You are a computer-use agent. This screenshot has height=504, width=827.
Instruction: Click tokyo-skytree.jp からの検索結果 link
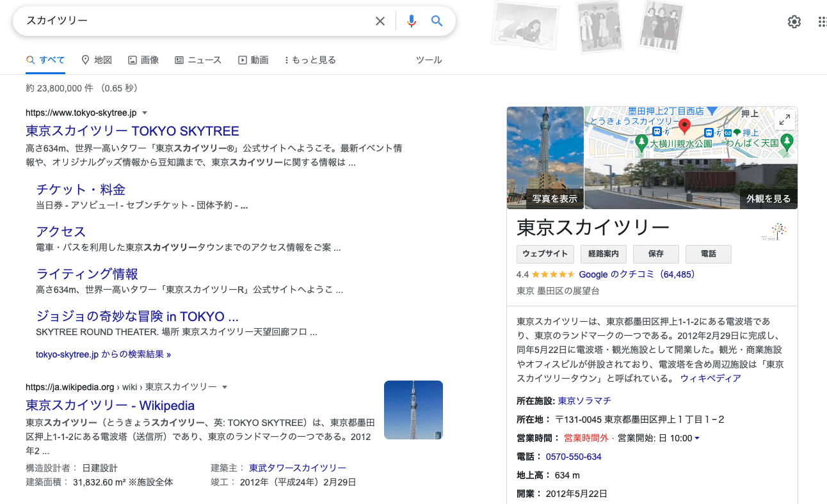pyautogui.click(x=103, y=354)
